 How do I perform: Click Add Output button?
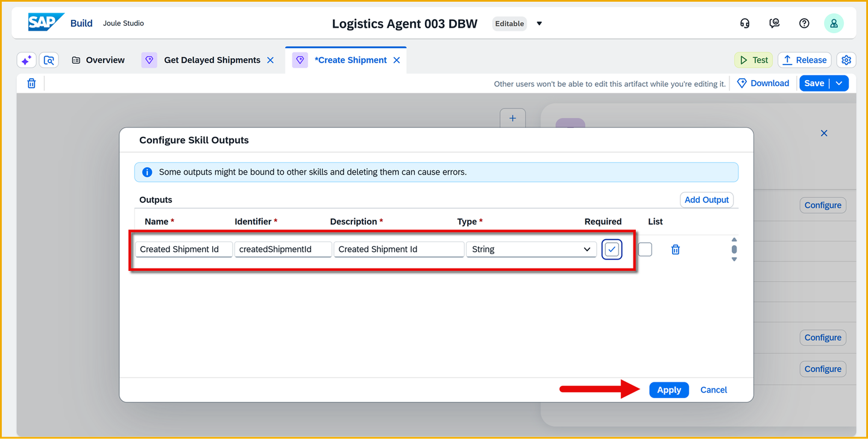[706, 200]
